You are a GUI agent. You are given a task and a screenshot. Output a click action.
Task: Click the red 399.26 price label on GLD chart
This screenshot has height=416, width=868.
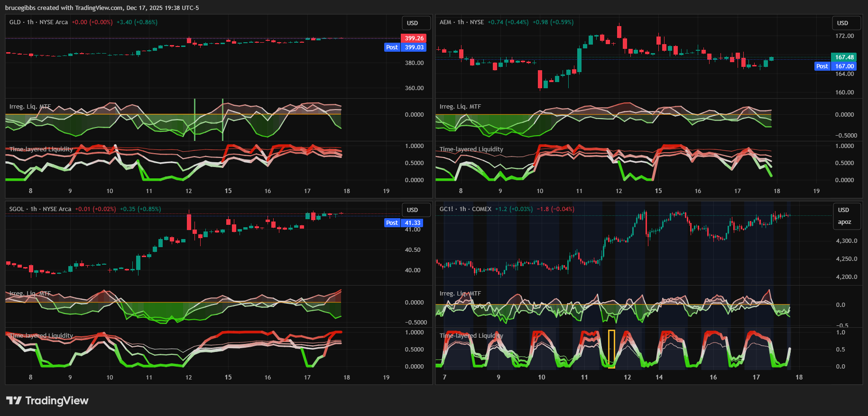414,38
